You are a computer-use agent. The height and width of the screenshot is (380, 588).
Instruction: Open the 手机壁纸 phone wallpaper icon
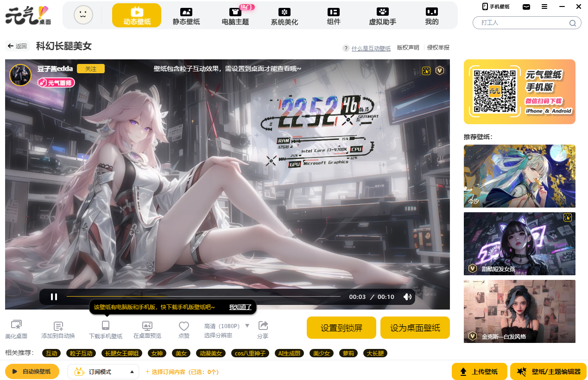tap(496, 6)
